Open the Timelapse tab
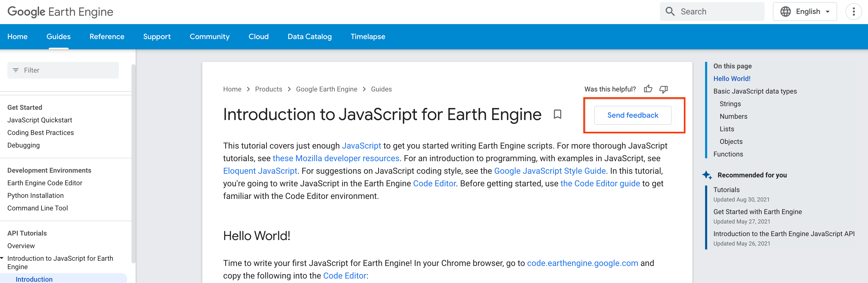The image size is (868, 283). [368, 36]
